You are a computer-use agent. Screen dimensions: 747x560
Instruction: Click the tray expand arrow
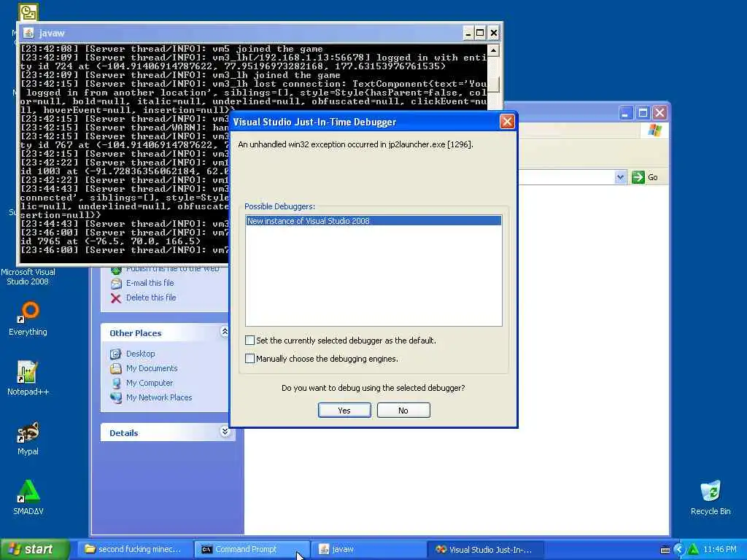(679, 550)
